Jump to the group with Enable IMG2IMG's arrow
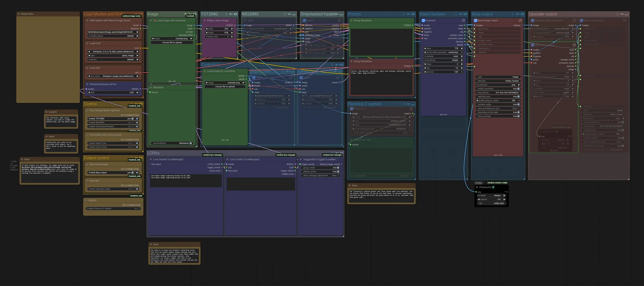The width and height of the screenshot is (644, 286). pos(137,122)
